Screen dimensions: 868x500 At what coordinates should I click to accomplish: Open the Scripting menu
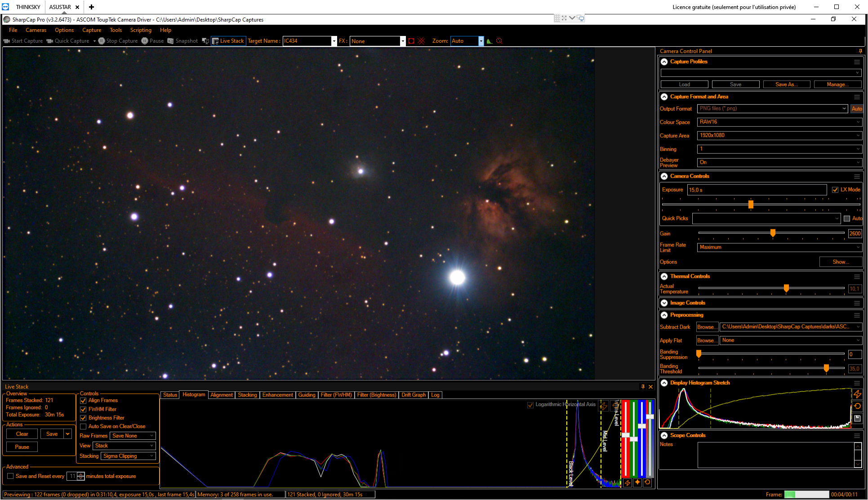pyautogui.click(x=141, y=30)
